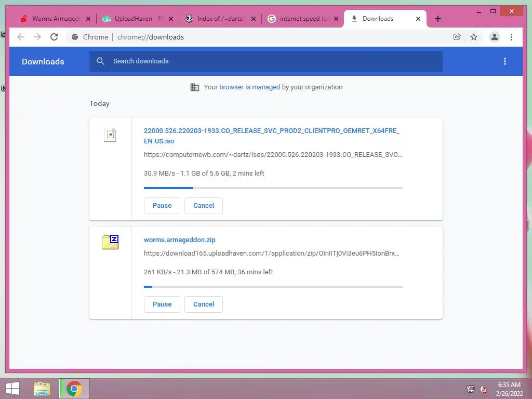Click the computernewb.com ISO source URL
The width and height of the screenshot is (532, 399).
point(273,155)
